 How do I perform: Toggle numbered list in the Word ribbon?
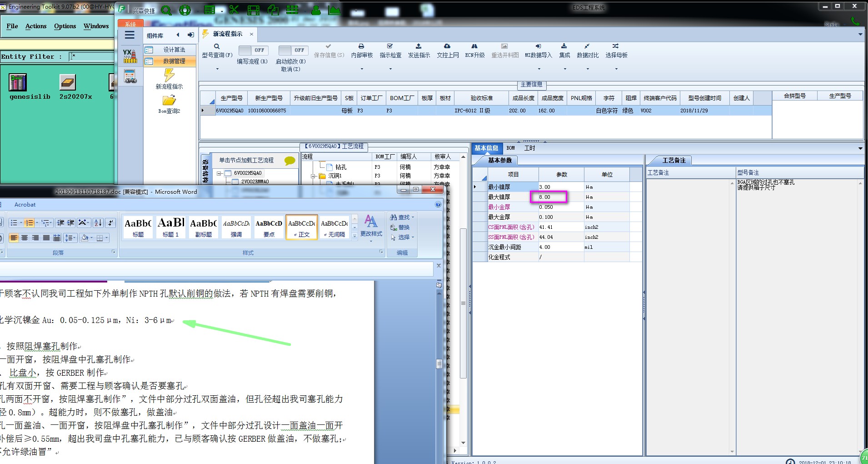29,223
